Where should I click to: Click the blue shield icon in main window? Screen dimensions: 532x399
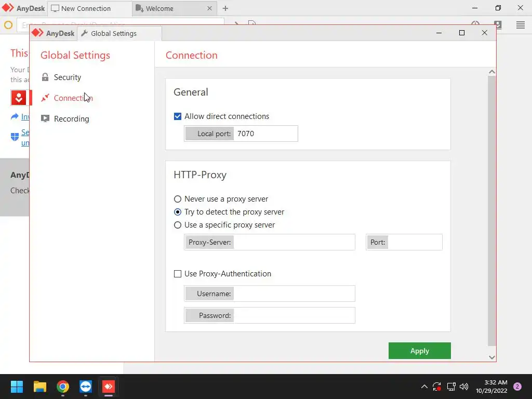point(15,137)
